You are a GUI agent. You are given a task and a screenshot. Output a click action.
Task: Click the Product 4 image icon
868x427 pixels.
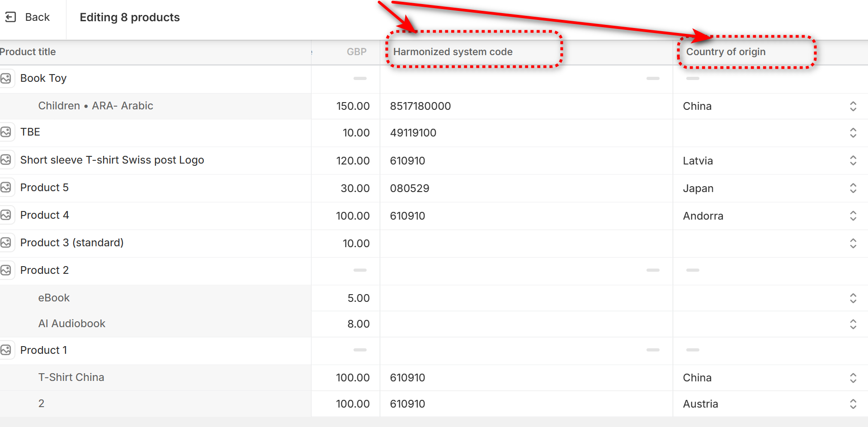coord(6,215)
